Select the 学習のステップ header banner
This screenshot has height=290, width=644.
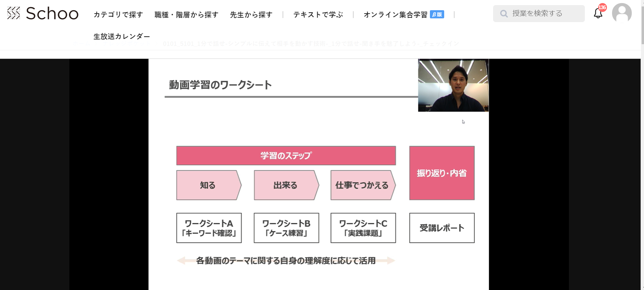click(x=286, y=155)
